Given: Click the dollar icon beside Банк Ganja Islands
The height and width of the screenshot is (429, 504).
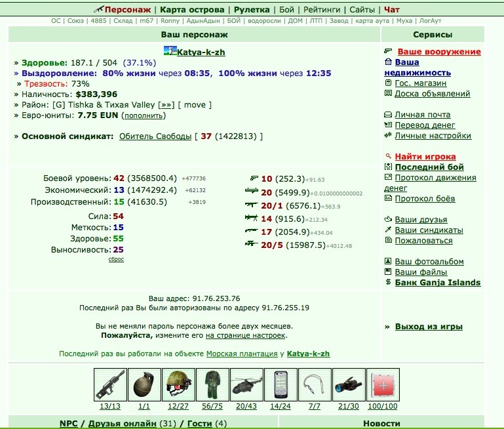Looking at the screenshot, I should [388, 282].
